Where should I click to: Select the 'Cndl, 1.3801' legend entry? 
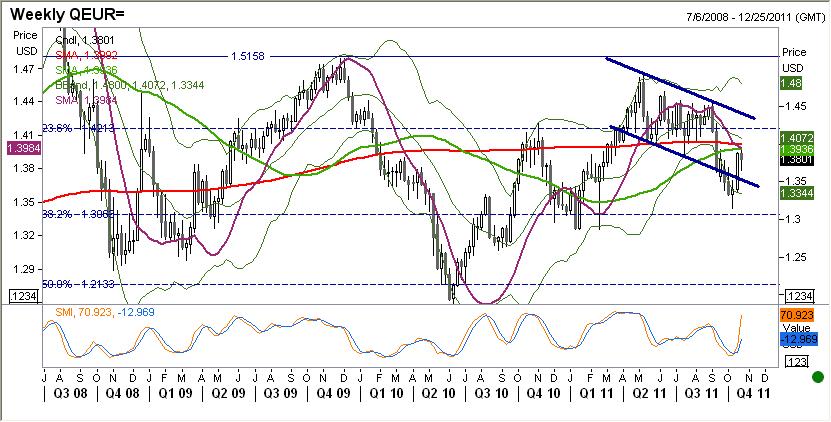85,40
